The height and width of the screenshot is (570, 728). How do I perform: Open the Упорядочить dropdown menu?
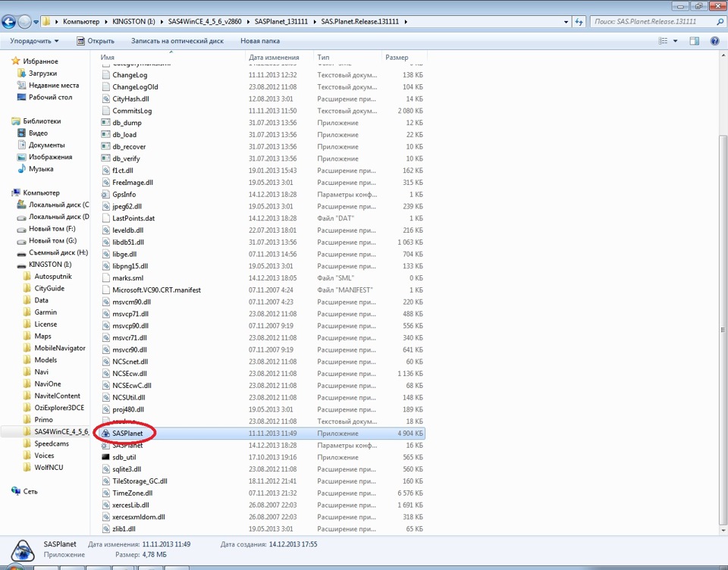34,41
